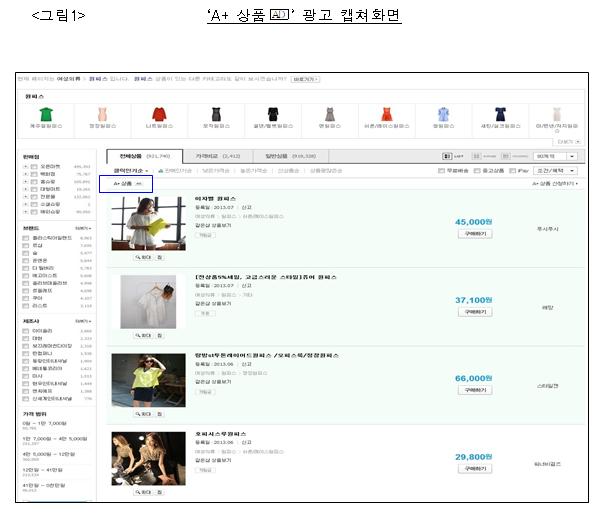This screenshot has height=520, width=598.
Task: Select the light blue denim dress icon
Action: click(x=444, y=114)
